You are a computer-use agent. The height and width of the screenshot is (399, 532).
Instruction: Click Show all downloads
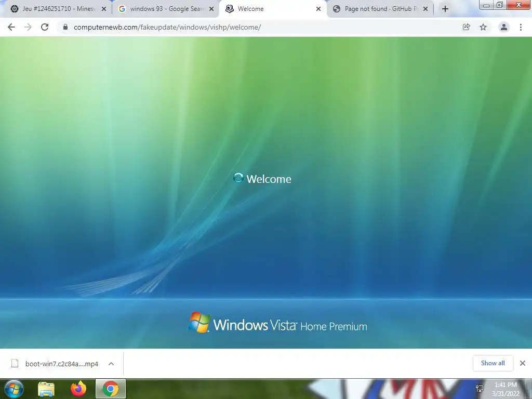coord(493,363)
